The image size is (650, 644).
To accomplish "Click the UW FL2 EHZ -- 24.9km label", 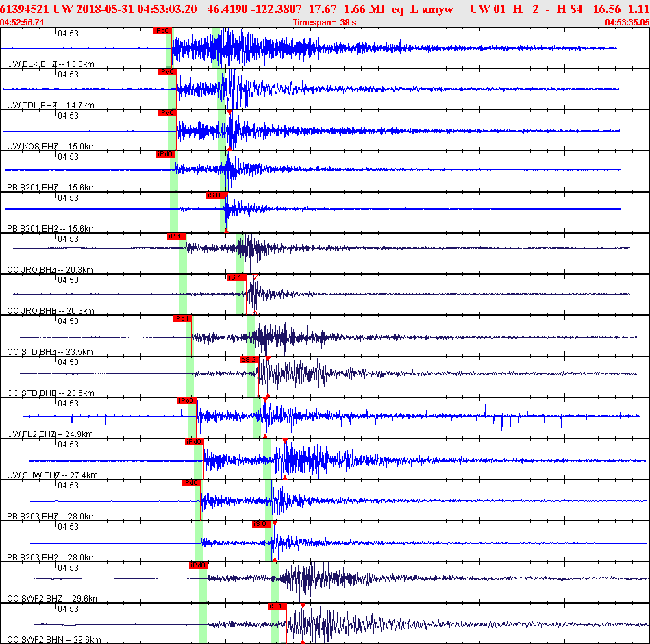I will 50,434.
